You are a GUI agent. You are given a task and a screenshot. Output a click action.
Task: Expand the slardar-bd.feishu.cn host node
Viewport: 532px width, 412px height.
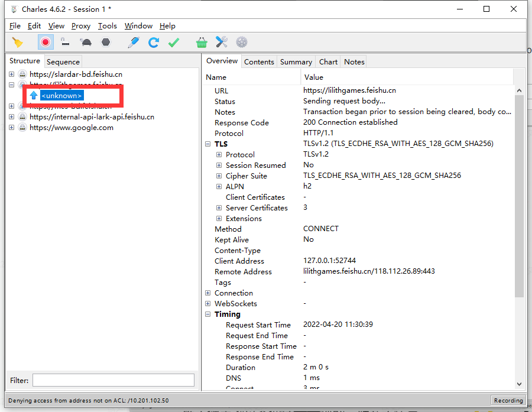(x=12, y=74)
